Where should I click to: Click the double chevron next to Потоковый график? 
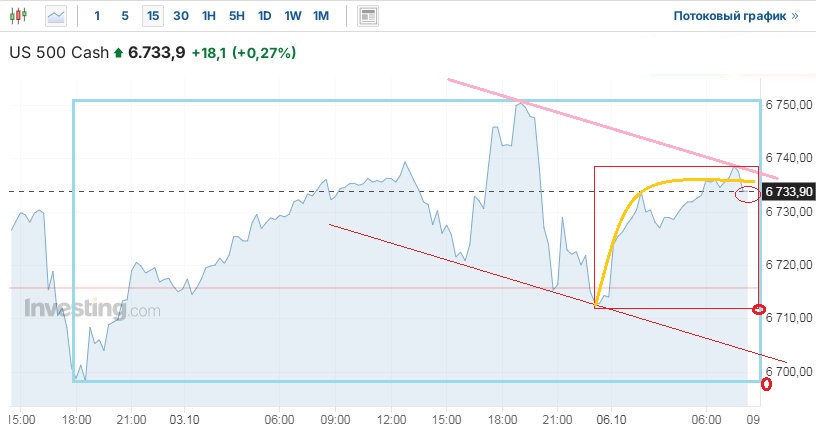point(795,16)
